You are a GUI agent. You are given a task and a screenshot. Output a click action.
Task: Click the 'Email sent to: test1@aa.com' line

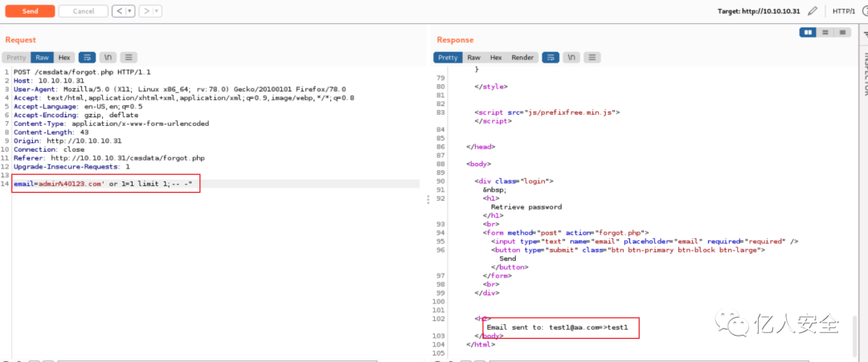click(x=558, y=327)
